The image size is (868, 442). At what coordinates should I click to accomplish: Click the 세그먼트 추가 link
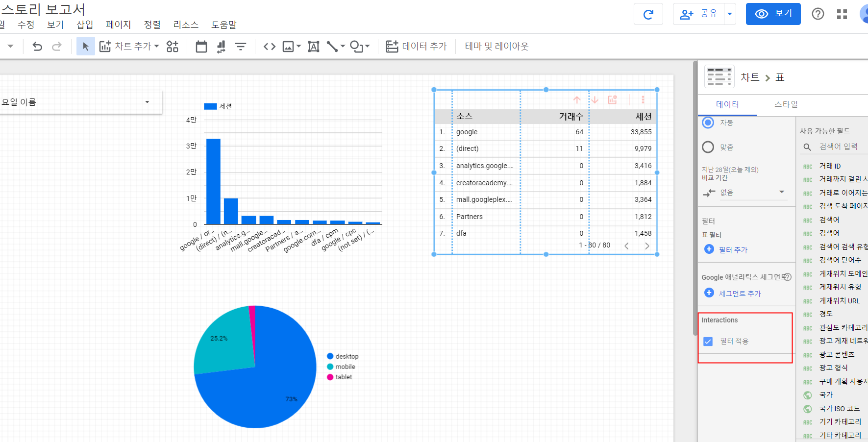click(x=740, y=294)
